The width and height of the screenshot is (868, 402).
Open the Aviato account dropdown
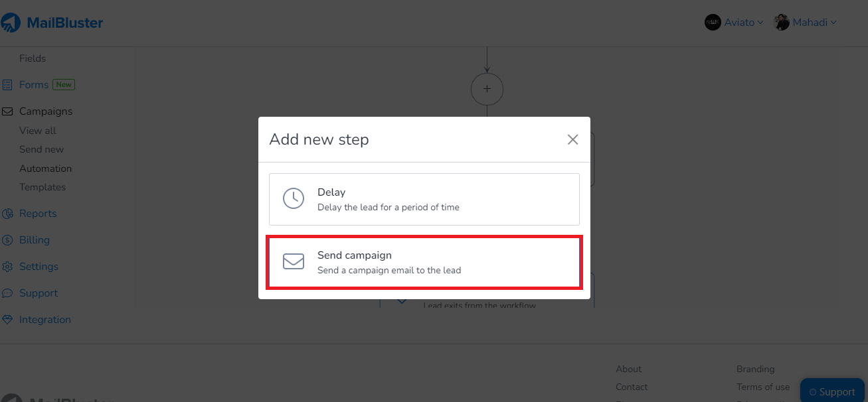click(734, 22)
